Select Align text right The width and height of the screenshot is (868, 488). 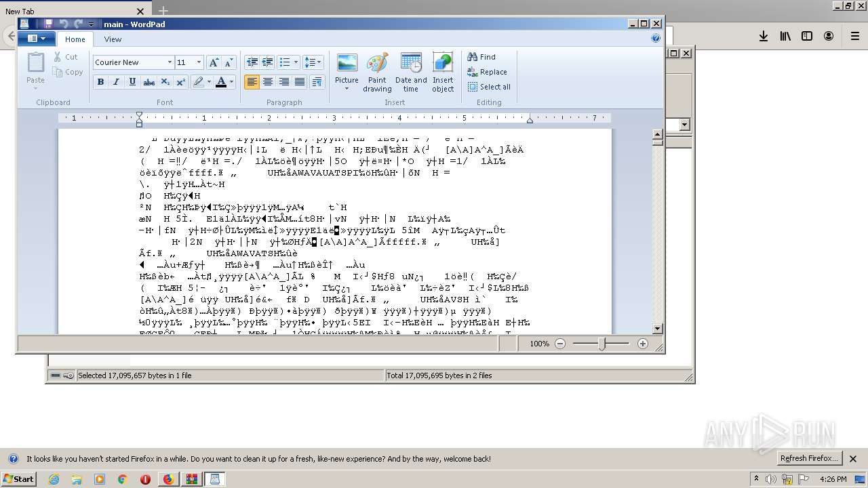coord(283,82)
